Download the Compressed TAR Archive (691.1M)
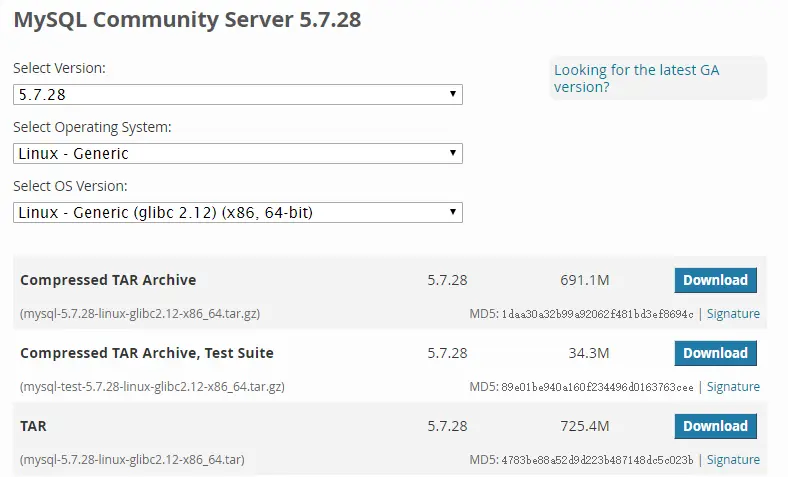The height and width of the screenshot is (477, 788). [715, 280]
